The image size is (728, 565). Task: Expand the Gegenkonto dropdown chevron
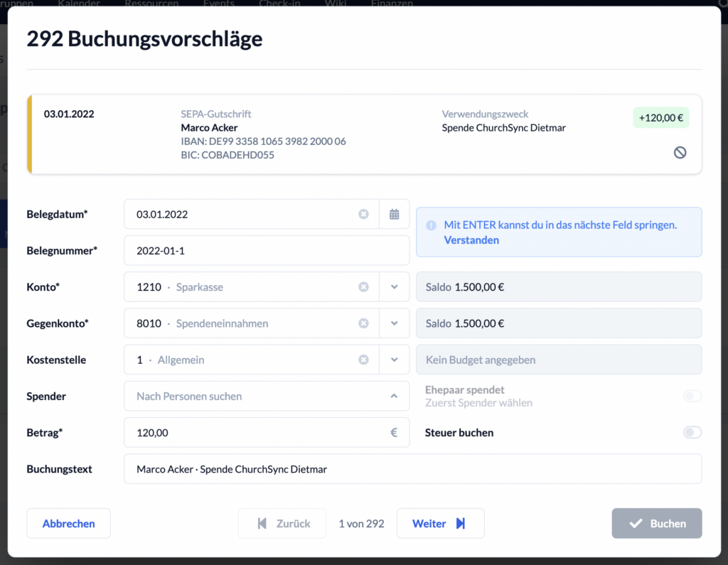(394, 323)
